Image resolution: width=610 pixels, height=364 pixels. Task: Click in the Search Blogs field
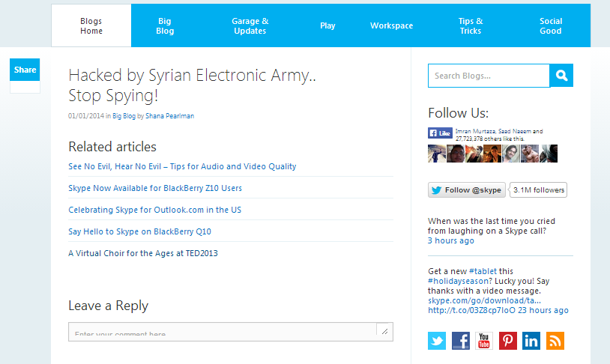point(489,76)
